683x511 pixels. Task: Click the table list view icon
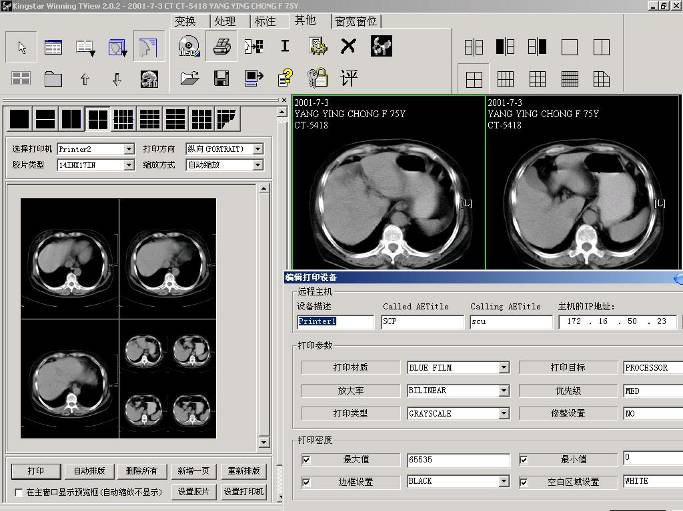[x=53, y=47]
